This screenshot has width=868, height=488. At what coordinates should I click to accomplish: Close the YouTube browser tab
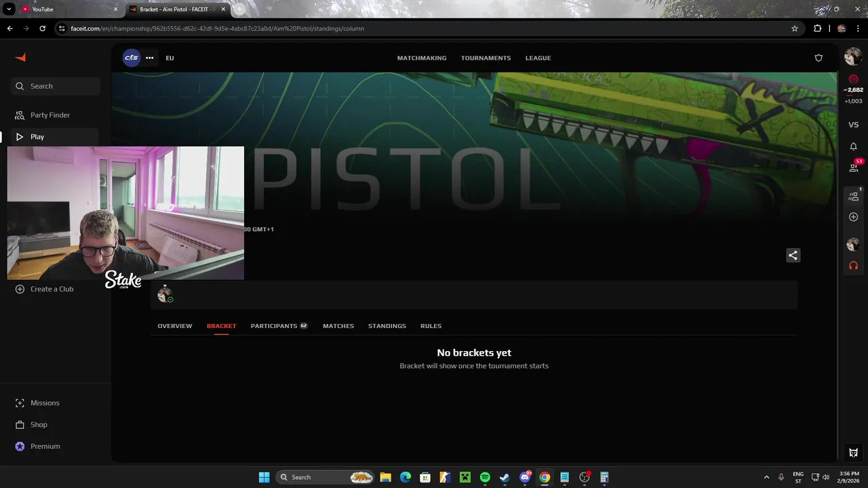tap(115, 9)
